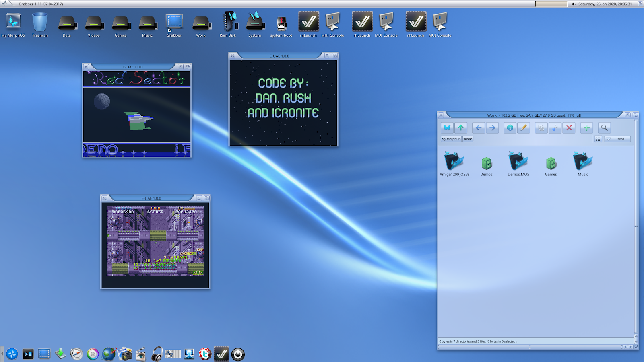Select the system-boot desktop icon
The width and height of the screenshot is (644, 362).
point(281,26)
